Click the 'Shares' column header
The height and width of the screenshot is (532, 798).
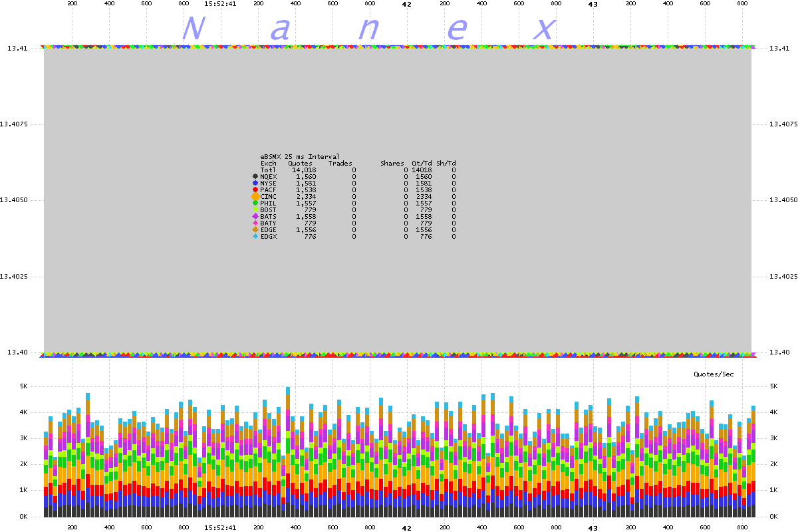pyautogui.click(x=392, y=163)
